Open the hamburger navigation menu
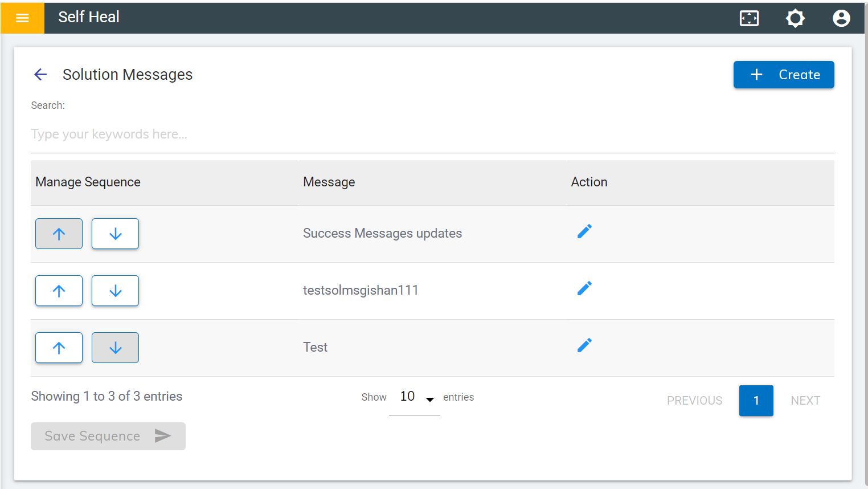This screenshot has height=489, width=868. coord(22,18)
